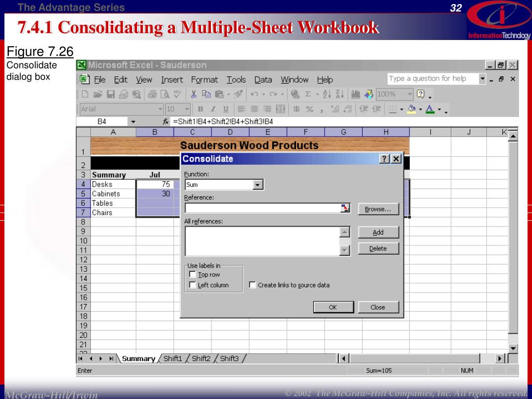Select cell A4 labeled Desks
This screenshot has width=532, height=399.
[113, 184]
